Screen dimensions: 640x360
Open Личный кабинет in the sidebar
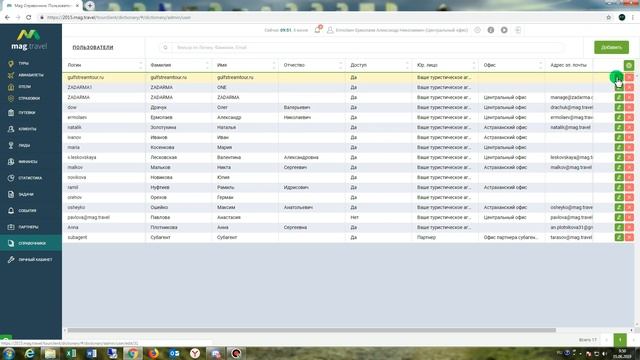35,260
